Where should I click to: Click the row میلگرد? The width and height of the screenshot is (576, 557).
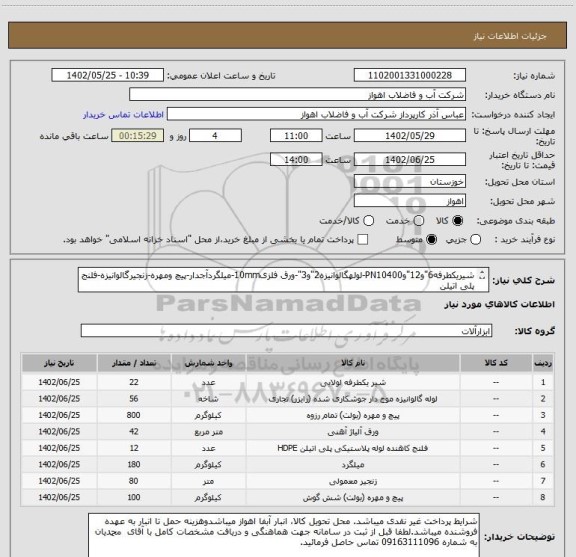pos(287,465)
